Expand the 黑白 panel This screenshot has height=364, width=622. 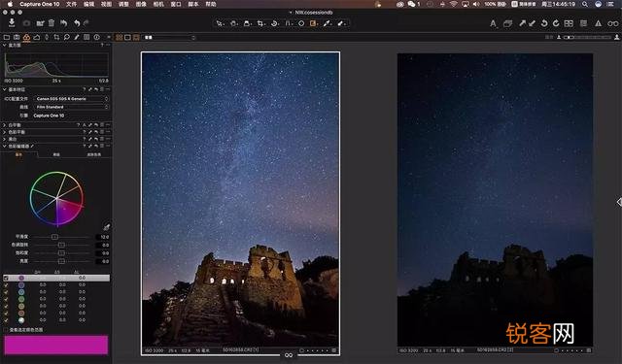4,139
